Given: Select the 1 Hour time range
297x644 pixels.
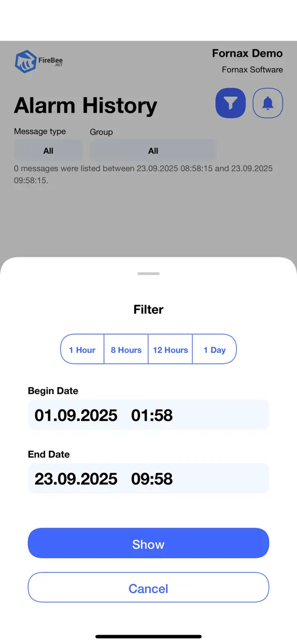Looking at the screenshot, I should pyautogui.click(x=82, y=349).
